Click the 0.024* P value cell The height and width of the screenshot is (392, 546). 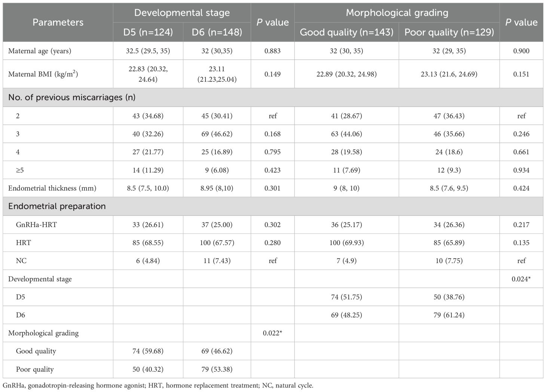(x=521, y=279)
